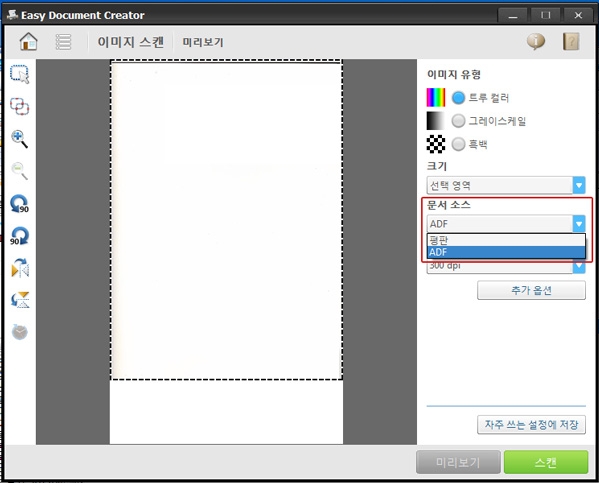This screenshot has width=599, height=484.
Task: Minimize the Easy Document Creator window
Action: click(513, 15)
